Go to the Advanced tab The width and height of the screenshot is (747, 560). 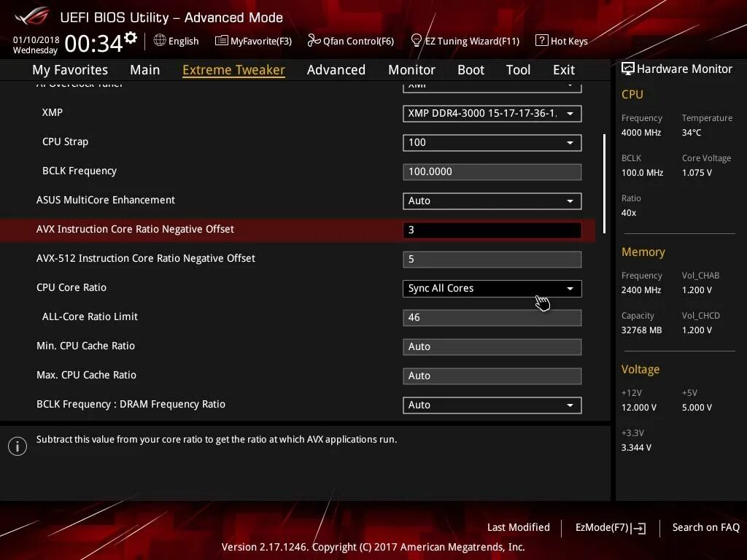pos(336,70)
